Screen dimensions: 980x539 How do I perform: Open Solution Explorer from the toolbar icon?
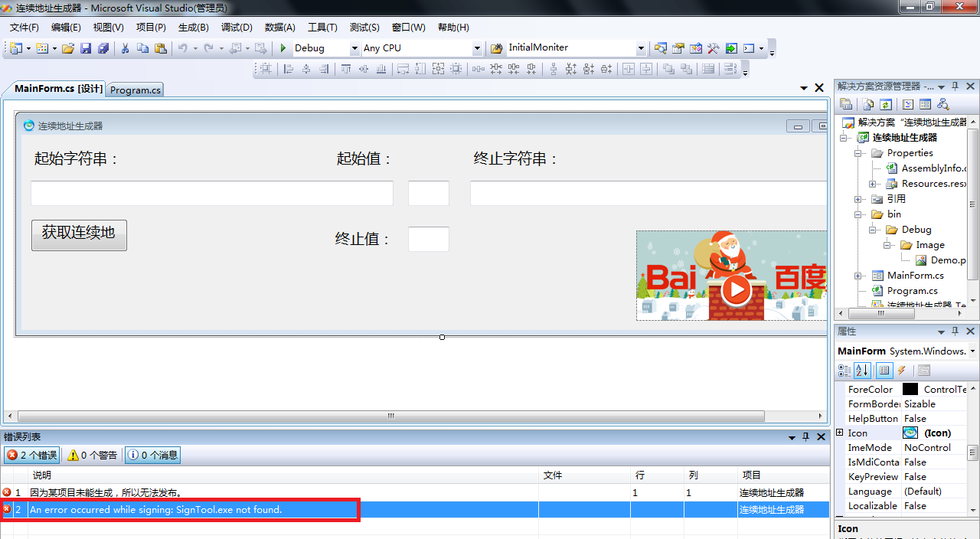(661, 48)
